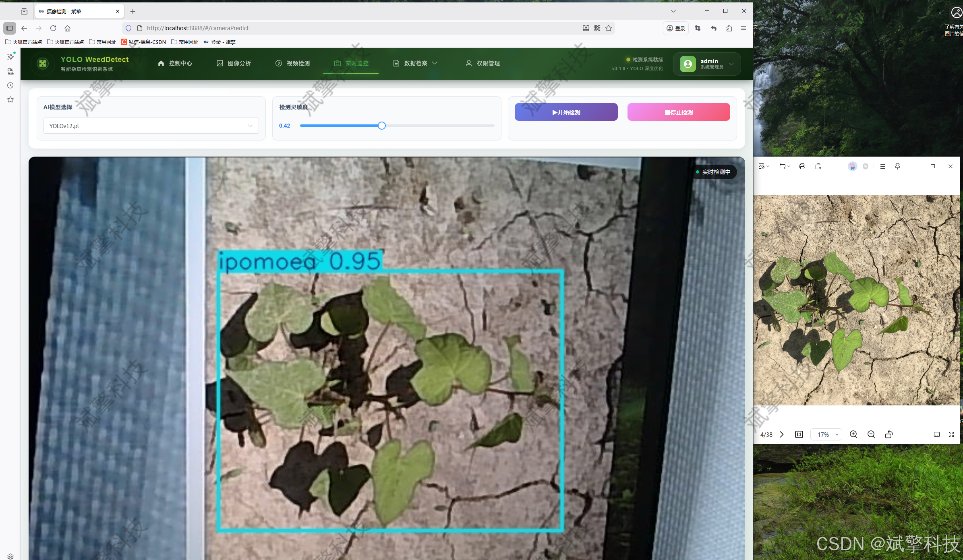Toggle the Firefox sidebar button
Image resolution: width=963 pixels, height=560 pixels.
coord(10,28)
